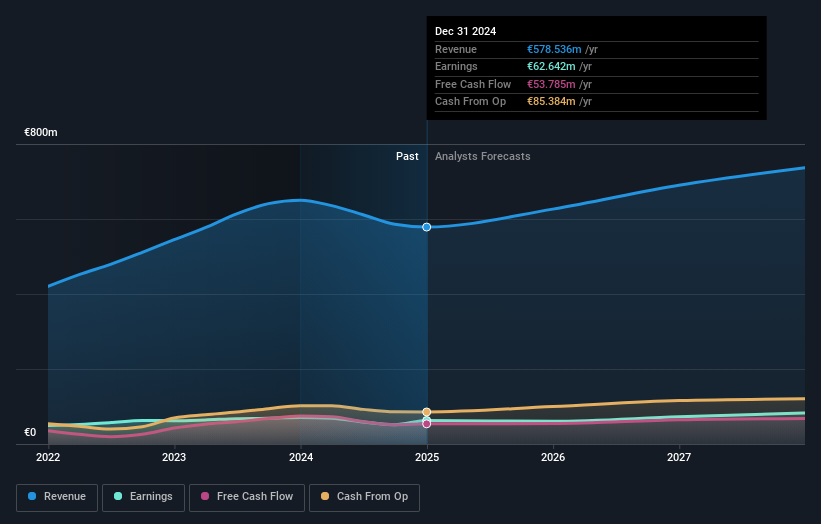Click the 2024 axis label
821x524 pixels.
tap(301, 457)
